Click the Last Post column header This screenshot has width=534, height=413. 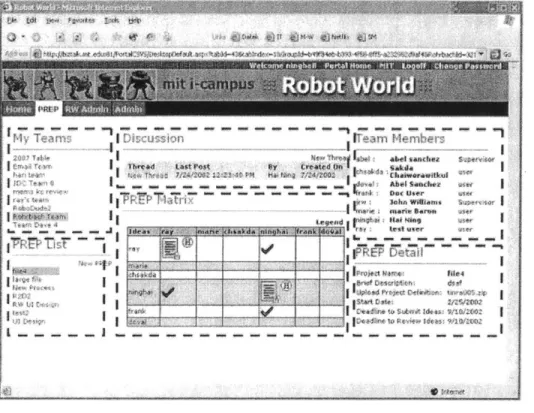[x=192, y=166]
